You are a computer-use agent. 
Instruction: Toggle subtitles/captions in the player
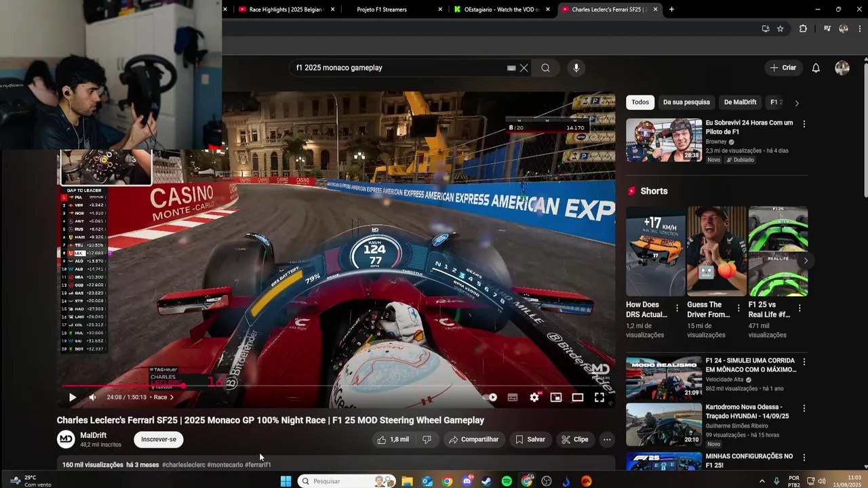[x=513, y=398]
